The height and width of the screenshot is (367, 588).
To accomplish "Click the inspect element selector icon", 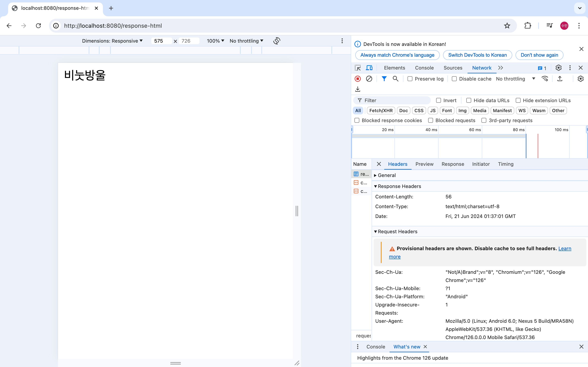I will click(x=358, y=68).
